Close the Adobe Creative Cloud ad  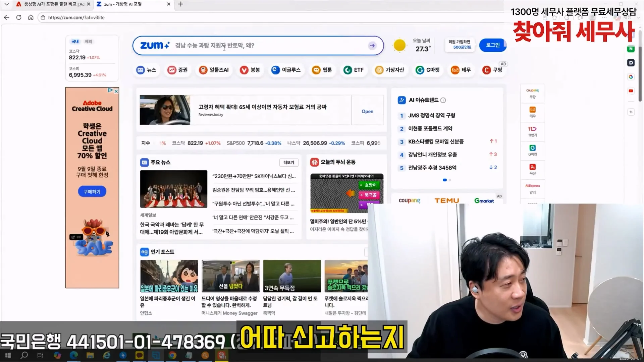pos(116,91)
